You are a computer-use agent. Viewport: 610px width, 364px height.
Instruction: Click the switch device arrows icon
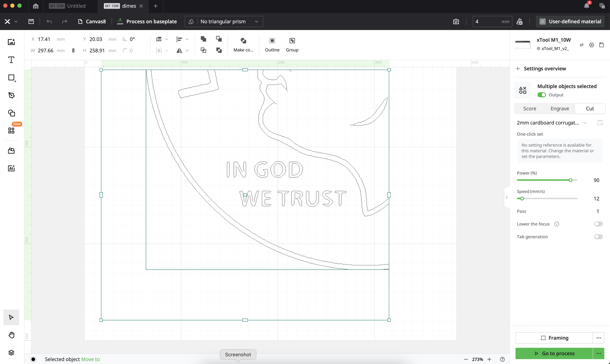tap(582, 45)
